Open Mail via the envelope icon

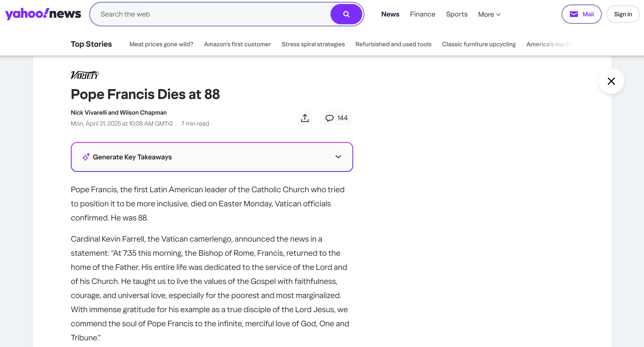[573, 14]
